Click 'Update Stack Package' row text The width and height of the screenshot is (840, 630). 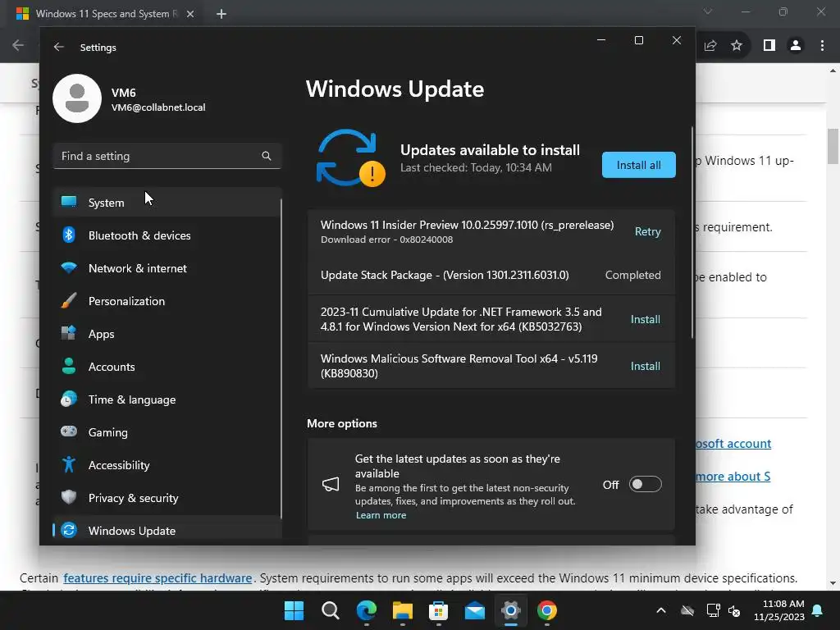tap(445, 275)
